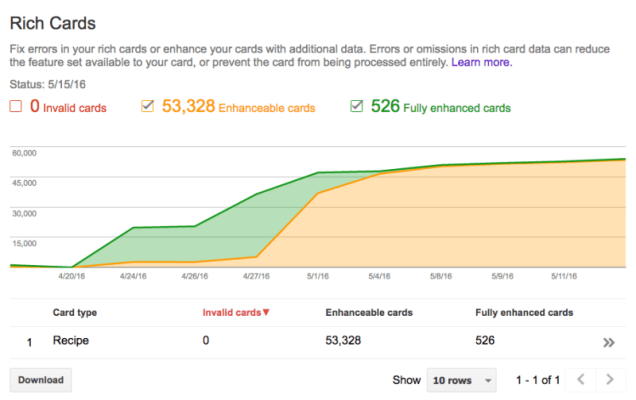Viewport: 636px width, 400px height.
Task: Sort by Card type column header
Action: (x=75, y=313)
